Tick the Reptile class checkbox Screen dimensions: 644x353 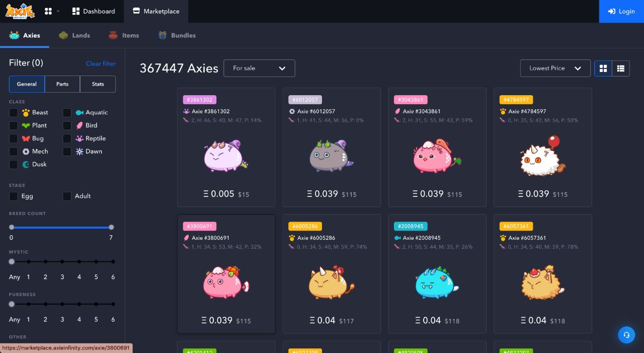(67, 138)
